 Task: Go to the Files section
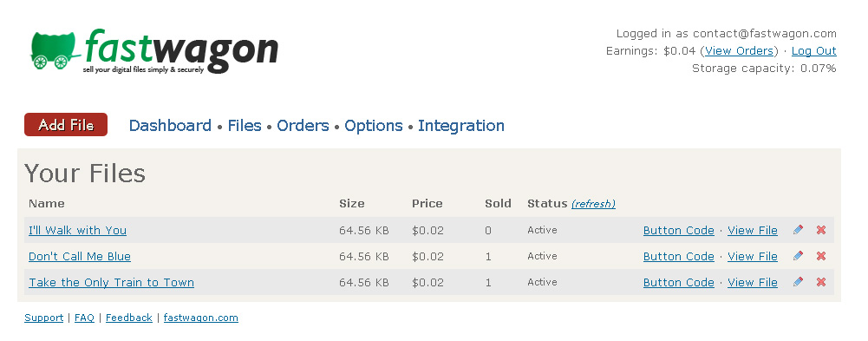coord(245,126)
